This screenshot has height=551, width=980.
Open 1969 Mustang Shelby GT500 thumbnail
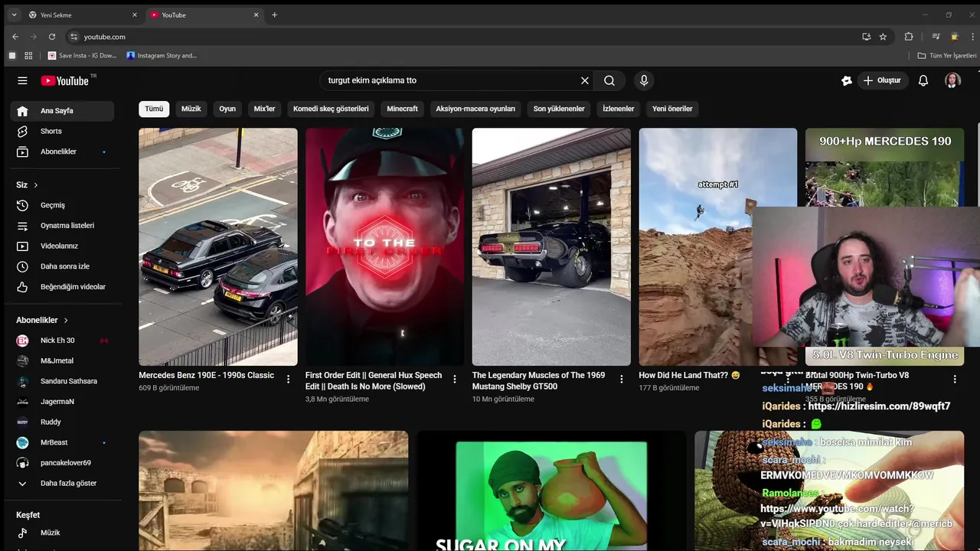(551, 246)
